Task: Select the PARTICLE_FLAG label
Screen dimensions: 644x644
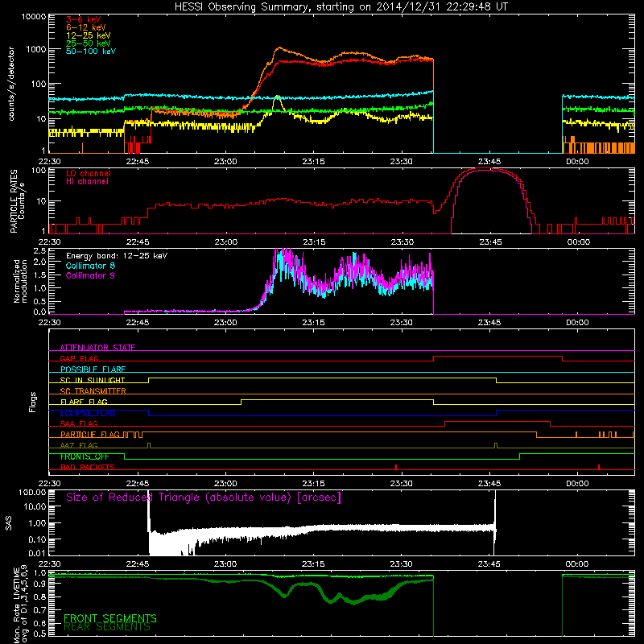Action: coord(90,434)
